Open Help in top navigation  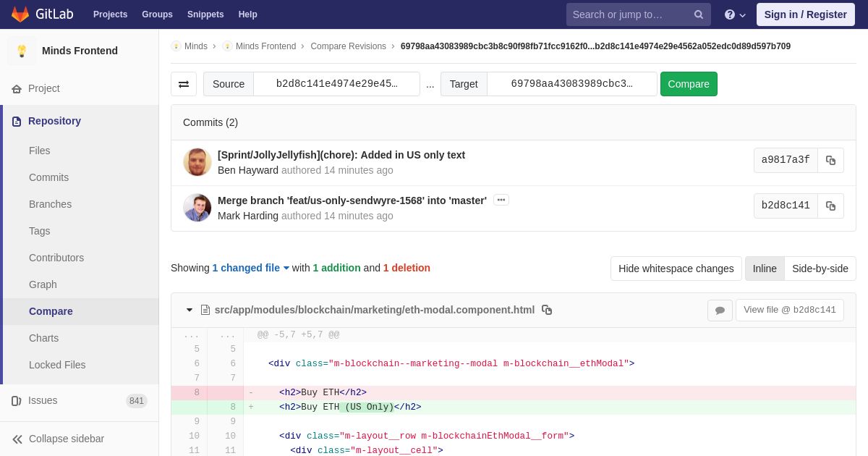click(x=248, y=14)
